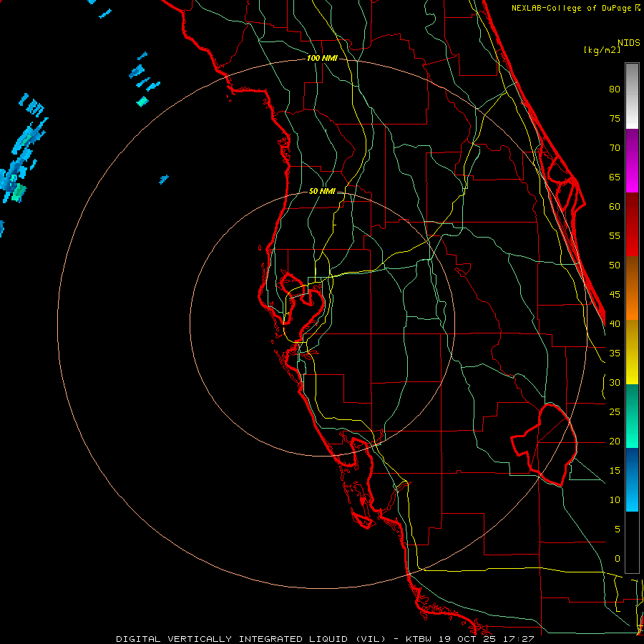The height and width of the screenshot is (644, 644).
Task: Pick the yellow segment of the color bar
Action: tap(632, 352)
